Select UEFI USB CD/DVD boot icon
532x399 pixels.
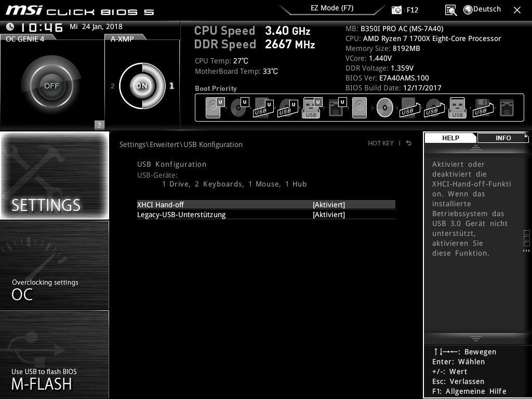(288, 108)
